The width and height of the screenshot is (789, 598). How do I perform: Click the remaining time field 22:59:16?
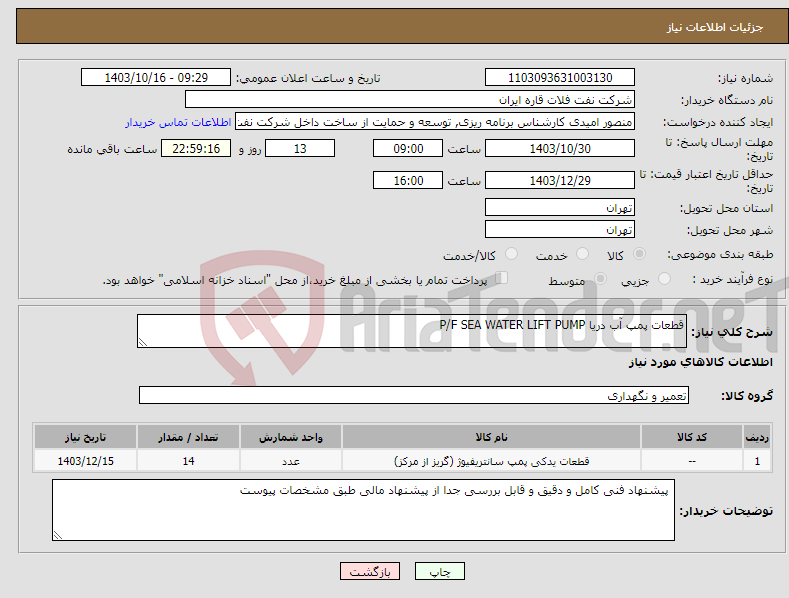[x=196, y=148]
